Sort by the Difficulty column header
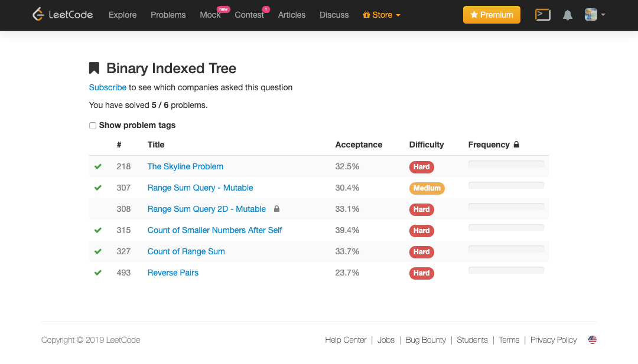 click(x=427, y=145)
